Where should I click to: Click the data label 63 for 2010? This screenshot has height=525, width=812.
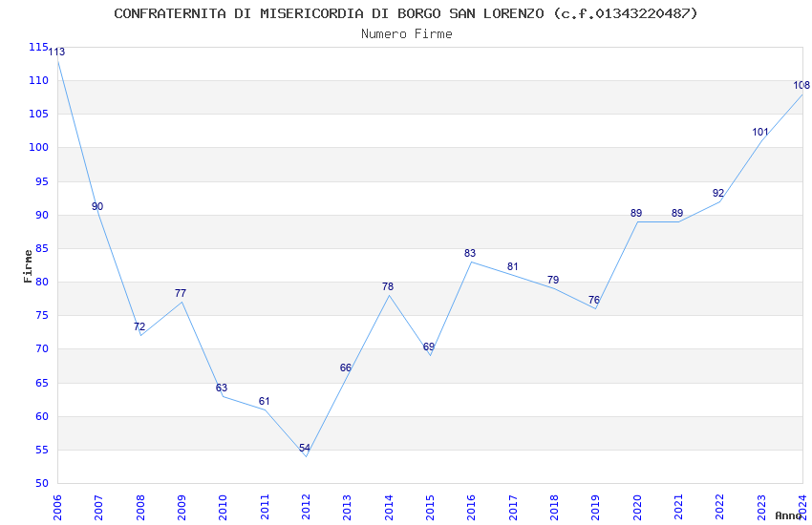click(222, 388)
